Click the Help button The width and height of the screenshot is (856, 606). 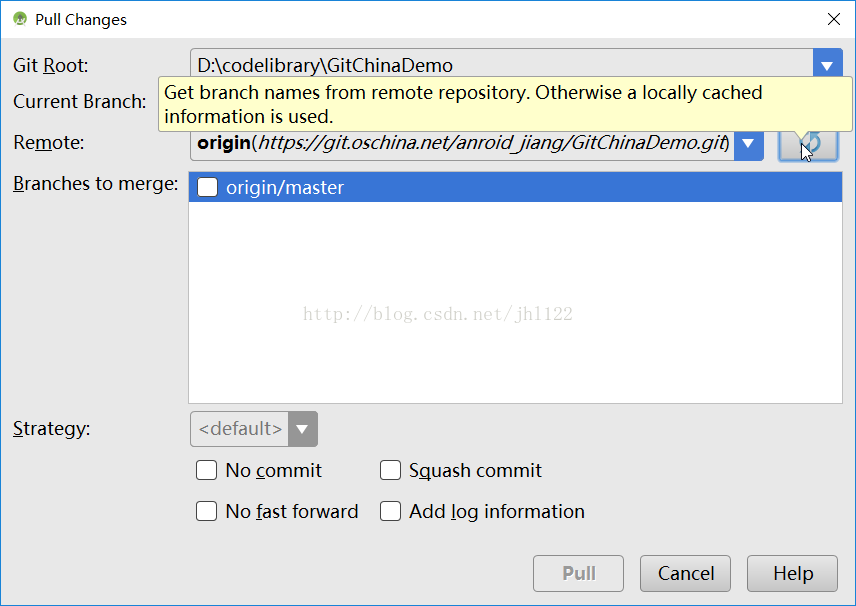pyautogui.click(x=792, y=573)
